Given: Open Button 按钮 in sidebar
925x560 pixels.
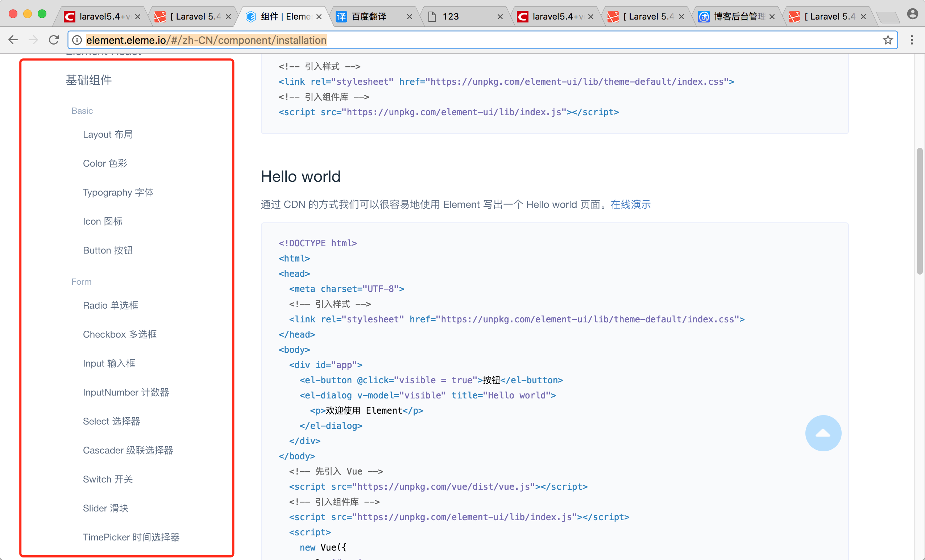Looking at the screenshot, I should tap(108, 250).
